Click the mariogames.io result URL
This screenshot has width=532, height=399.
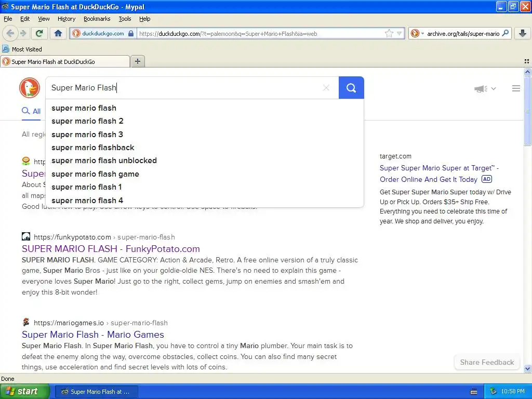[100, 323]
